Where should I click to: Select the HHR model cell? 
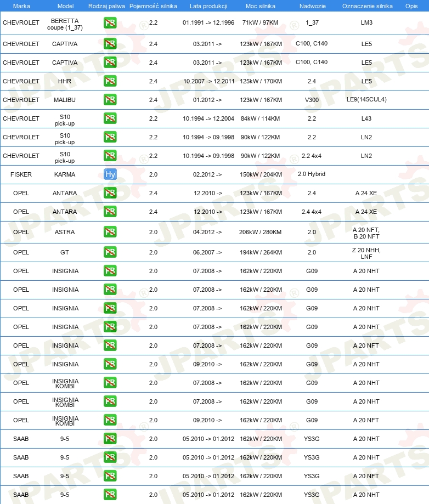65,81
